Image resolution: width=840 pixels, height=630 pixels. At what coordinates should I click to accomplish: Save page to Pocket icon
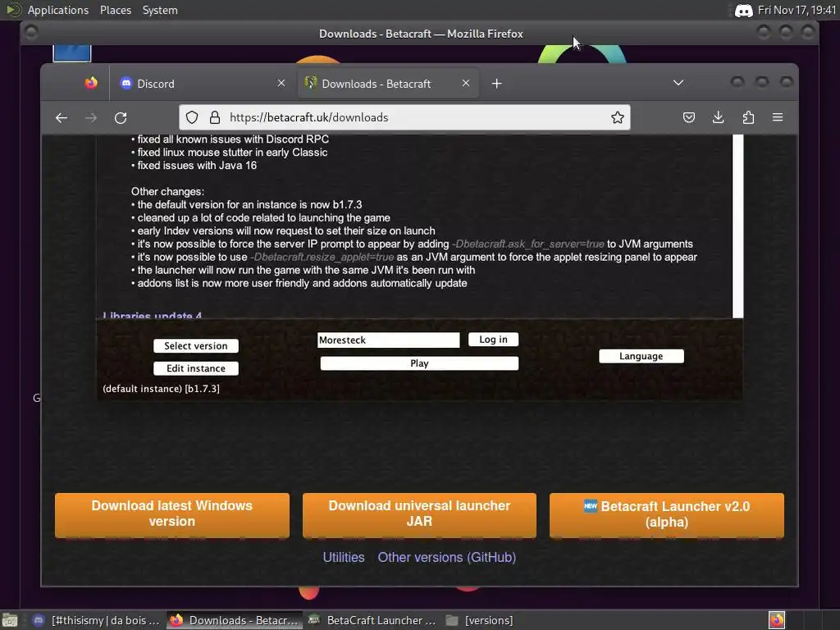coord(689,117)
